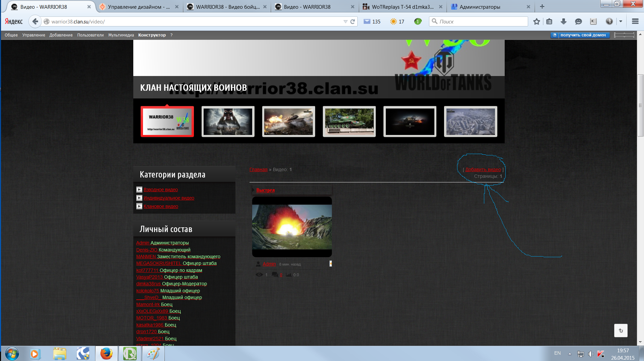Open the question mark help menu

[171, 35]
